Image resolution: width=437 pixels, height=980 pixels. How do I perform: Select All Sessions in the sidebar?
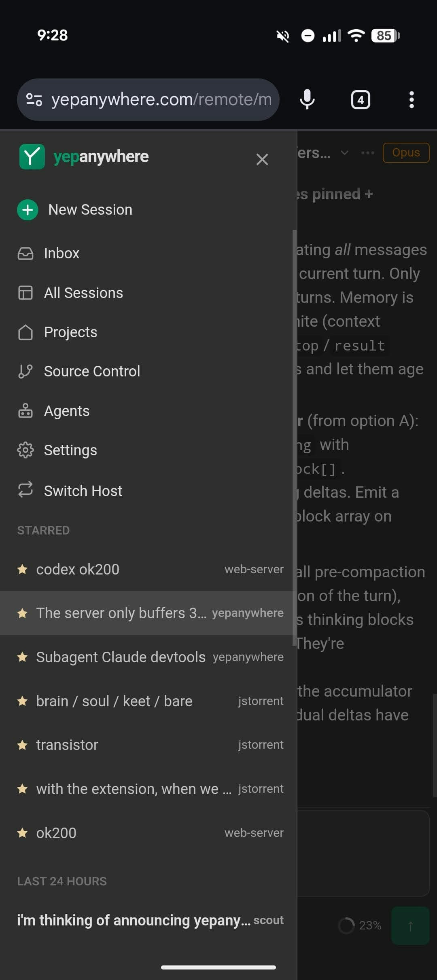83,292
